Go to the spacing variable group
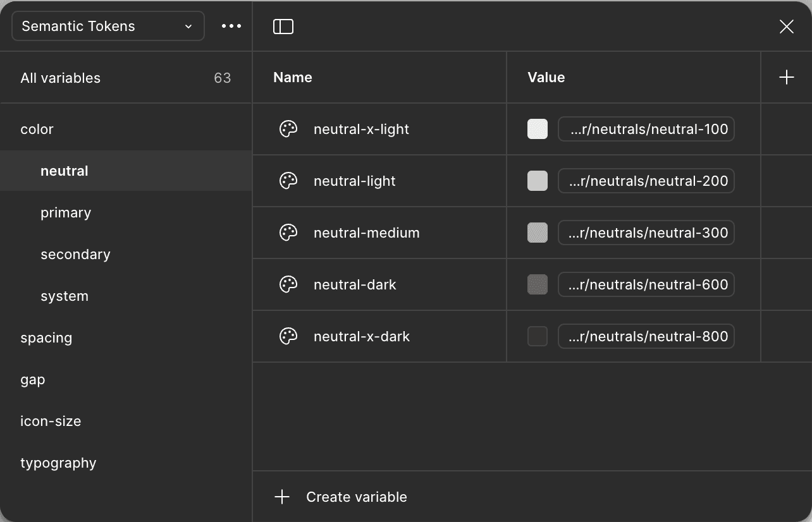This screenshot has height=522, width=812. (x=46, y=337)
